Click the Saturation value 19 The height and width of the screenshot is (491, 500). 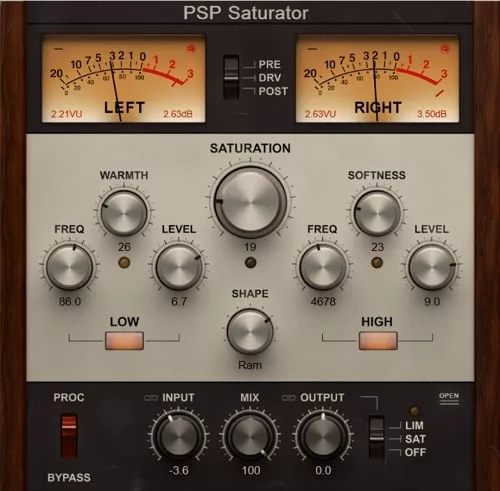click(250, 247)
